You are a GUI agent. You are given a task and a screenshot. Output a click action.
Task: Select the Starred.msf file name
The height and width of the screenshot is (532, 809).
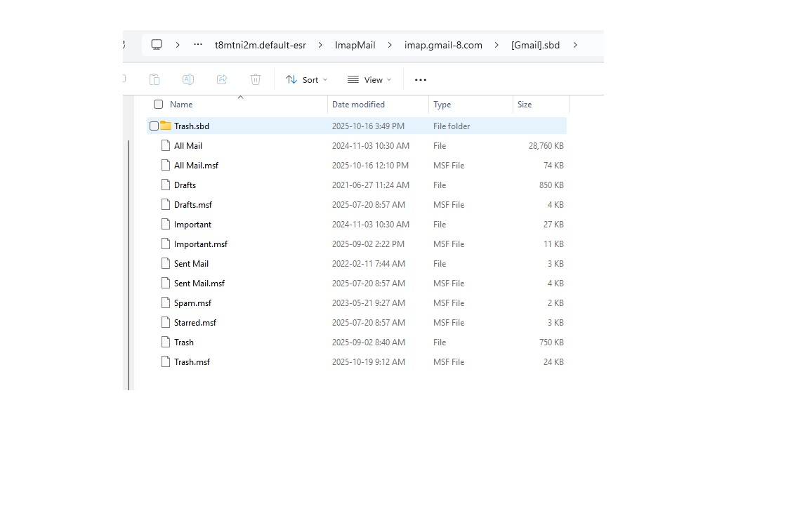[x=195, y=322]
